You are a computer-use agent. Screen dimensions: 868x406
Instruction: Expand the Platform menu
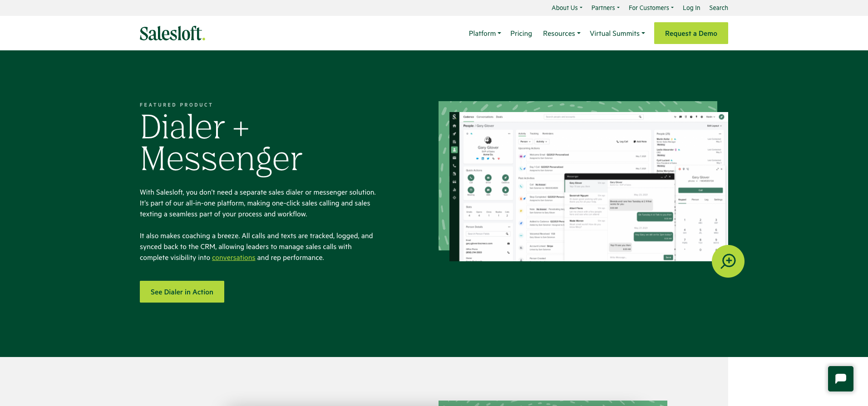(x=485, y=34)
